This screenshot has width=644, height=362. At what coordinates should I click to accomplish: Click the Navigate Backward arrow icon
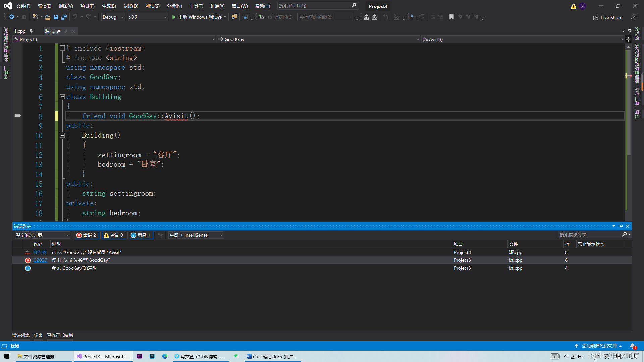pyautogui.click(x=12, y=17)
